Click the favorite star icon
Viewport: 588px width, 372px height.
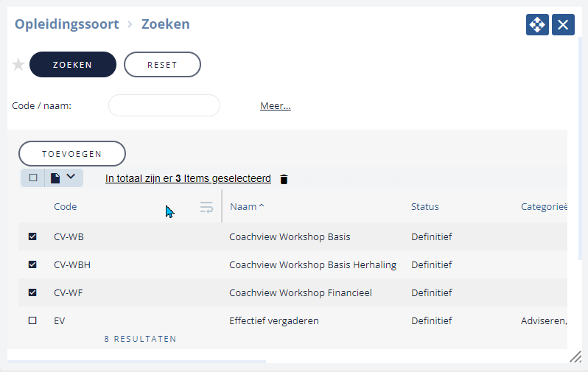[x=18, y=65]
